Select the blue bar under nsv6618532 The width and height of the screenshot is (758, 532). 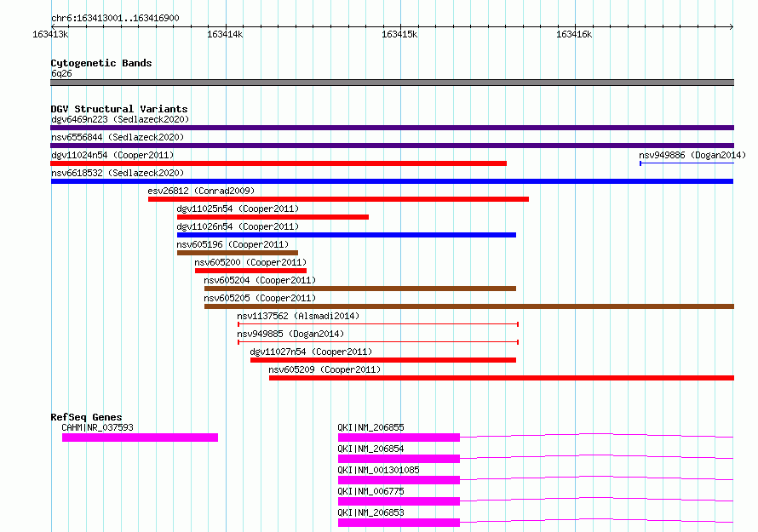click(x=392, y=181)
